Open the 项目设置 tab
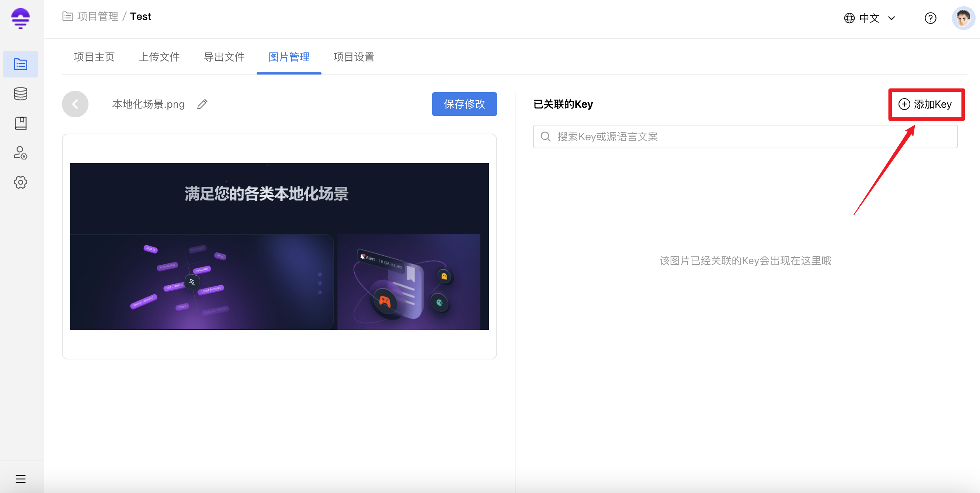Viewport: 980px width, 493px height. click(x=354, y=57)
